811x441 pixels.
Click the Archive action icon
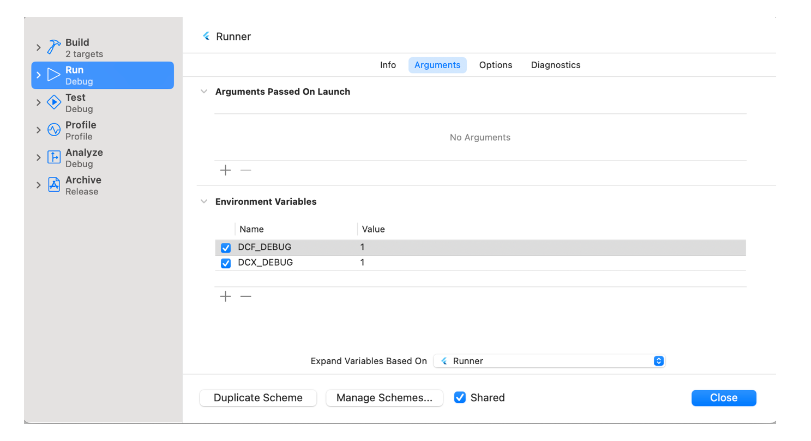[54, 185]
